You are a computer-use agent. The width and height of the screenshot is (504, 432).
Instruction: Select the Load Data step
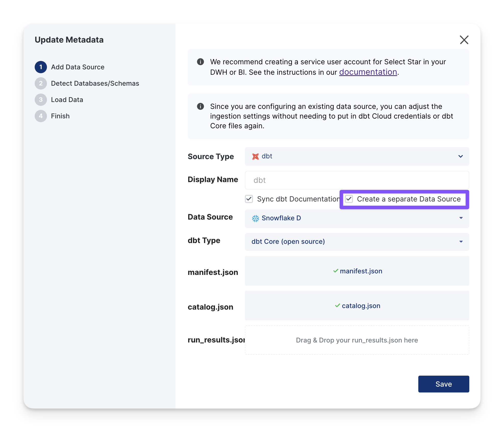tap(67, 100)
